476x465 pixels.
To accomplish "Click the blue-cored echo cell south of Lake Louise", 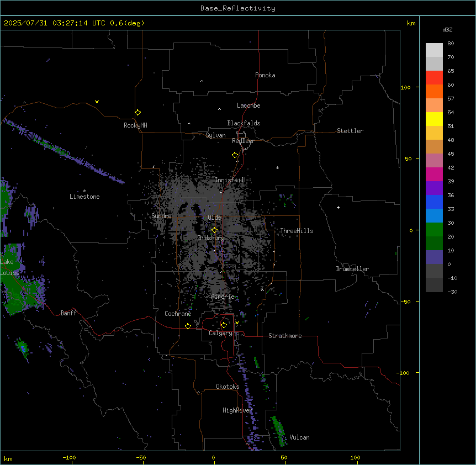I will pos(23,349).
